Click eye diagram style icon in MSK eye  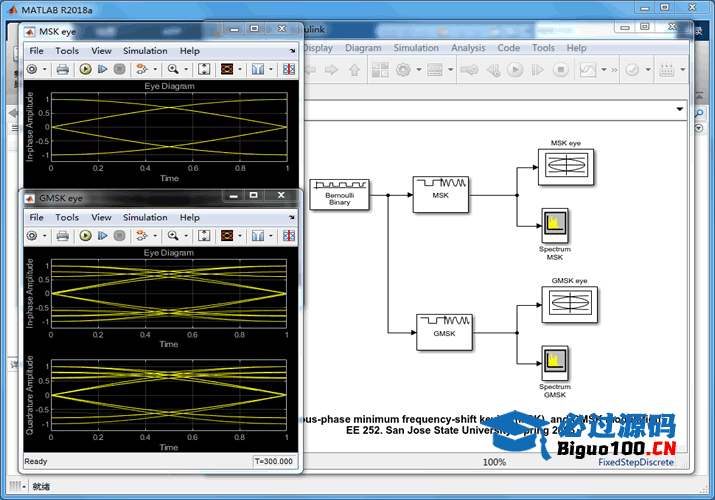tap(227, 69)
